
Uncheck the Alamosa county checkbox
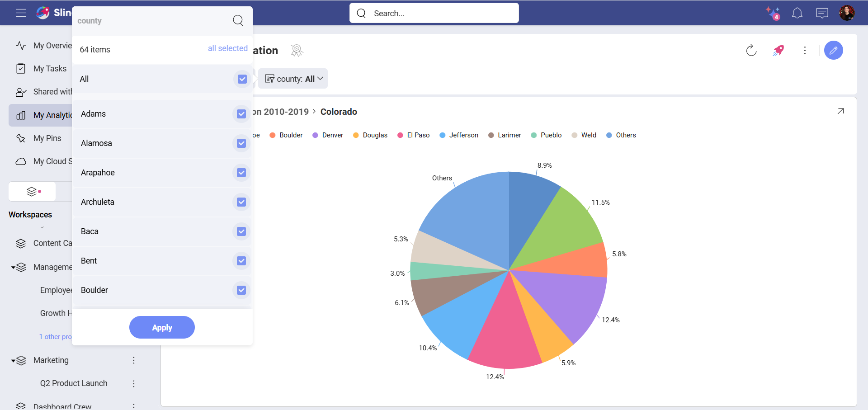[241, 143]
